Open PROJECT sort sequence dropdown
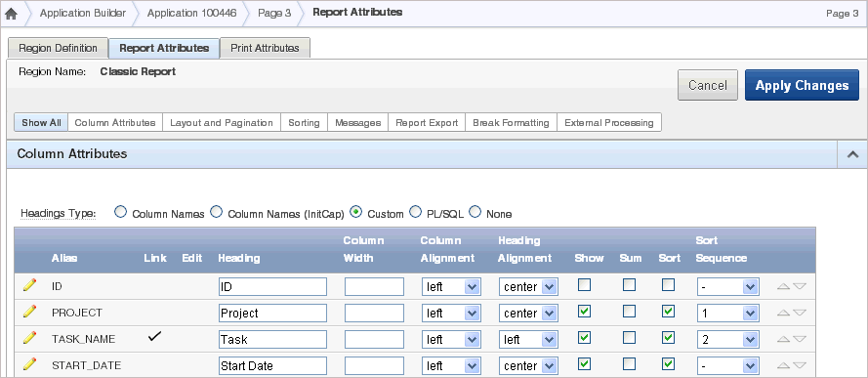The height and width of the screenshot is (378, 868). point(728,314)
